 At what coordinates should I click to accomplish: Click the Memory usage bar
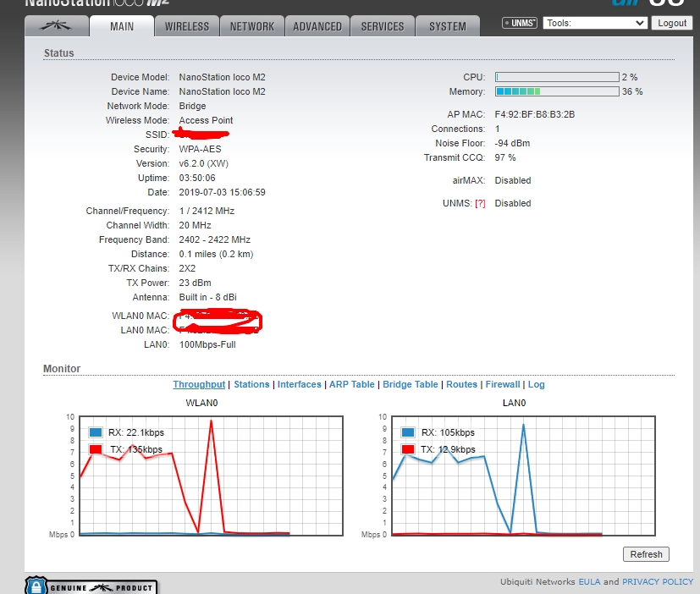coord(557,91)
